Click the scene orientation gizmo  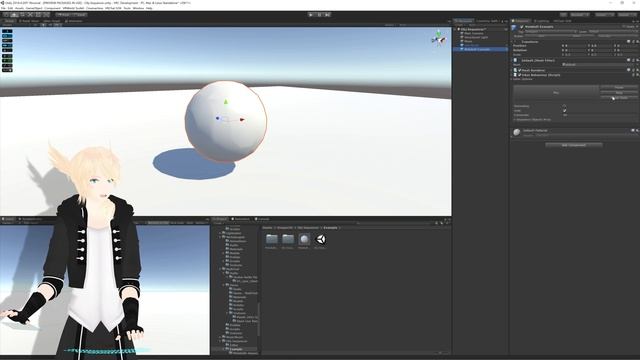439,39
